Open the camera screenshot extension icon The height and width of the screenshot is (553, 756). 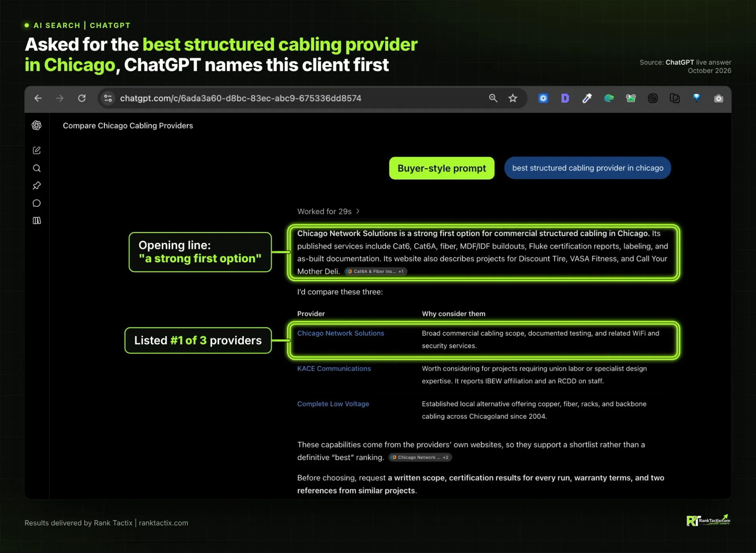[719, 98]
